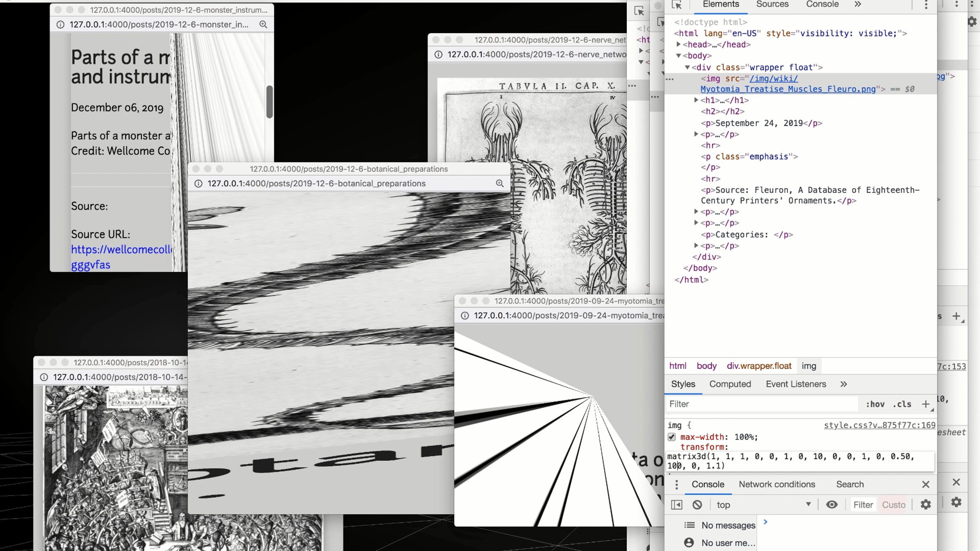
Task: Open the style.css source link
Action: pos(879,425)
